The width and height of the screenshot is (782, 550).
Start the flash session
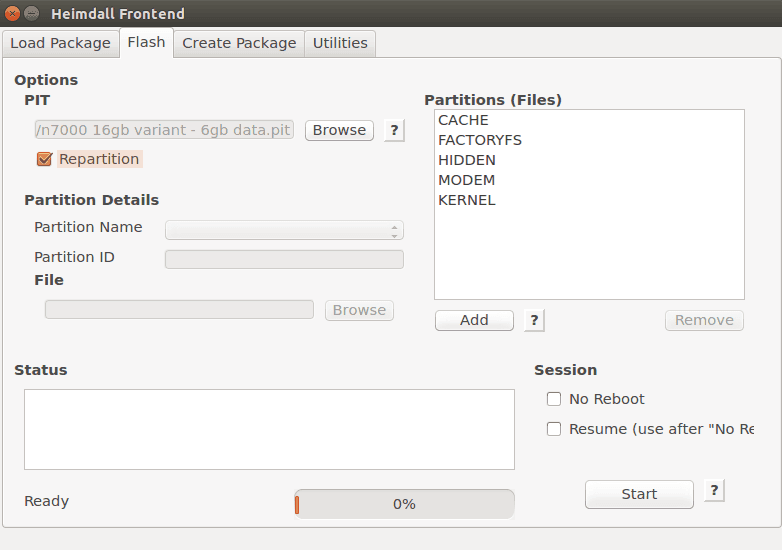[639, 494]
